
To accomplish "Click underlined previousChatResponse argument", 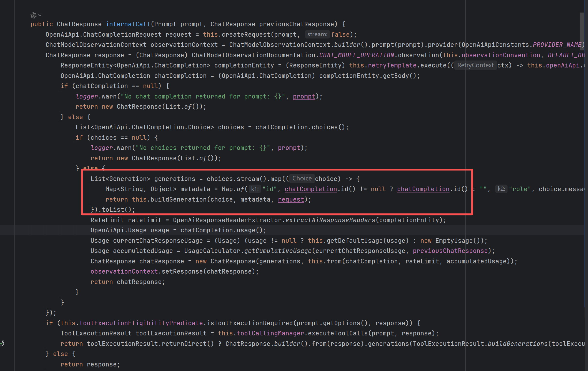I will (450, 251).
